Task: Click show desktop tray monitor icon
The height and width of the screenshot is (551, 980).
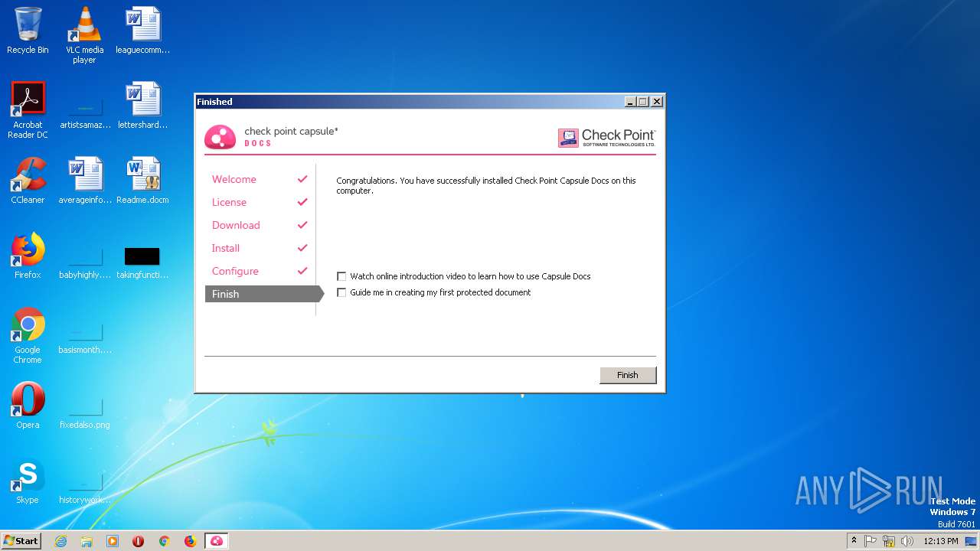Action: (x=972, y=541)
